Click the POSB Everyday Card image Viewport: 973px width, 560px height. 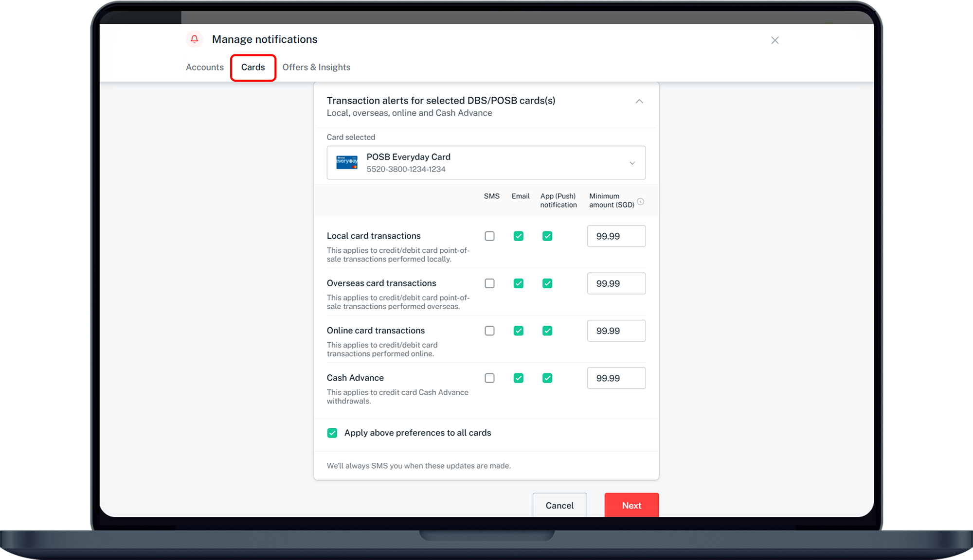tap(347, 162)
